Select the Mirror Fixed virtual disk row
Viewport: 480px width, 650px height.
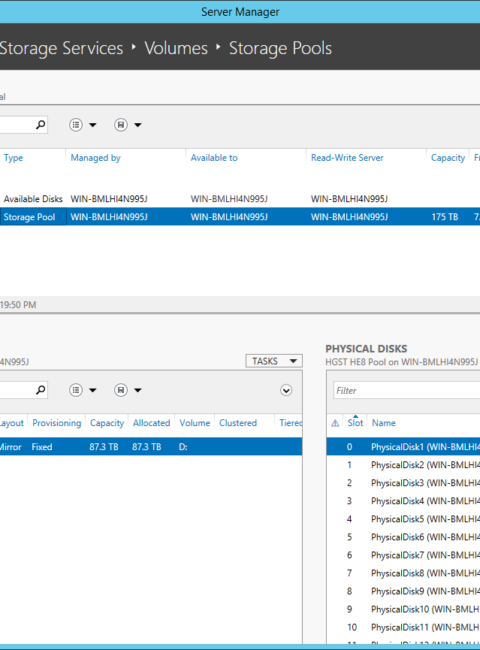click(x=151, y=446)
